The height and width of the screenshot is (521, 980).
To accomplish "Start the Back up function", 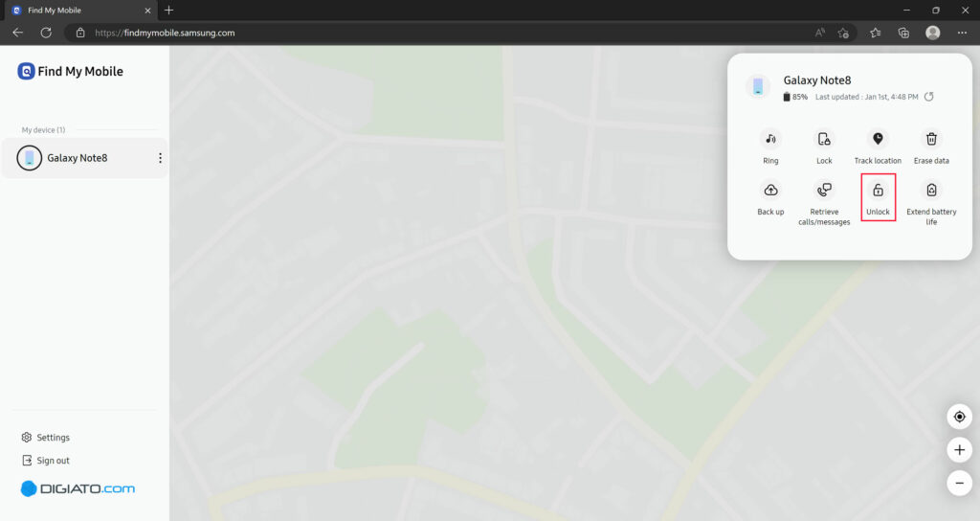I will pyautogui.click(x=770, y=191).
